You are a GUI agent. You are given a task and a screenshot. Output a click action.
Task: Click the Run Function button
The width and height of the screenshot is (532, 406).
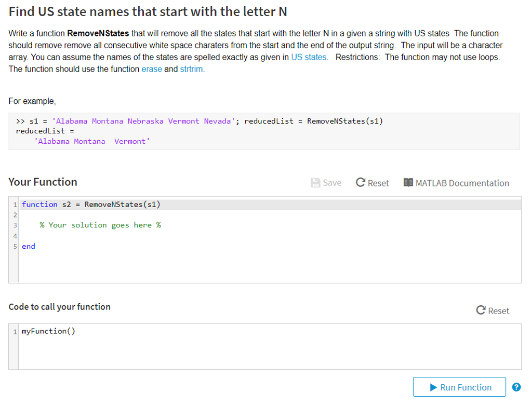coord(459,387)
